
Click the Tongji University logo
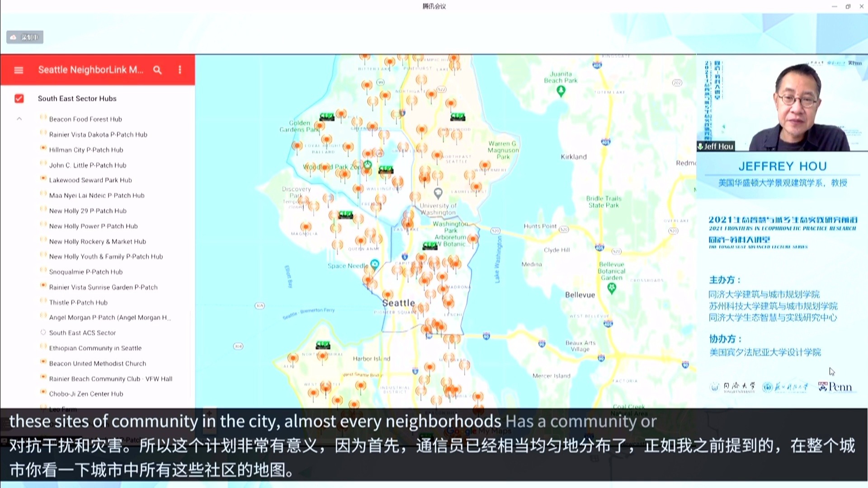click(x=733, y=387)
